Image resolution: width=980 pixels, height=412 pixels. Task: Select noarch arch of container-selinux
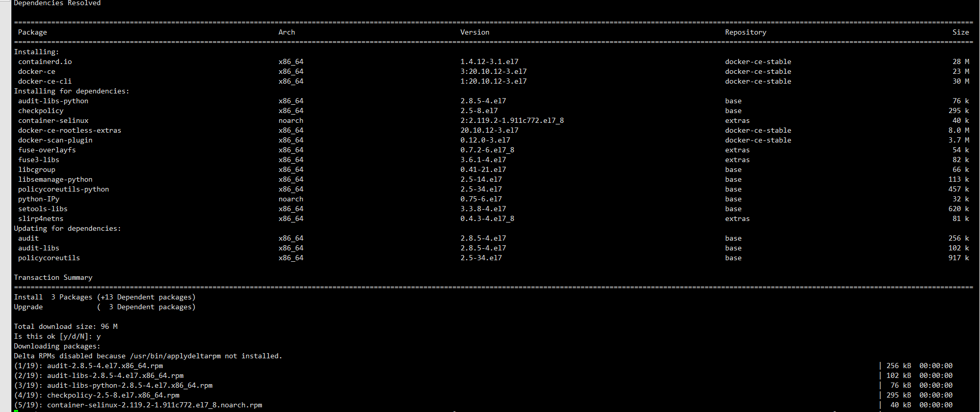pos(291,120)
